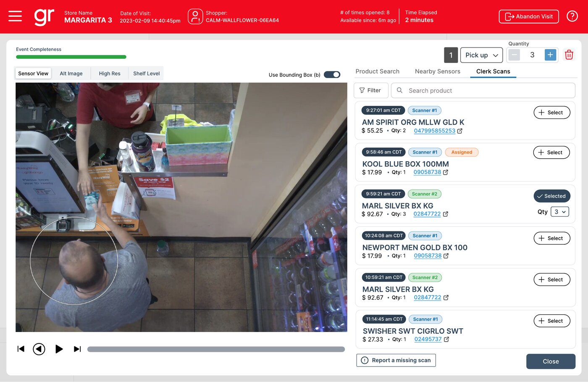
Task: Select the NEWPORT MEN GOLD BX 100 scan
Action: coord(551,238)
